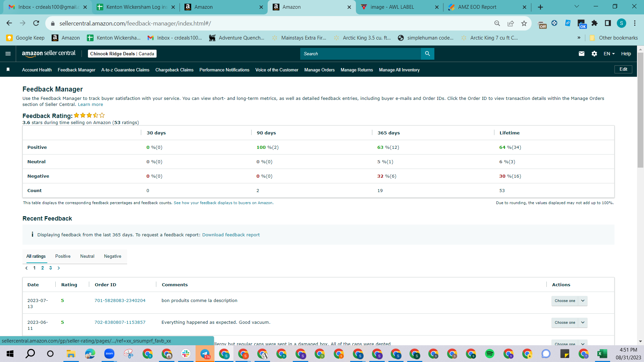Select the Positive feedback tab
This screenshot has height=362, width=644.
coord(63,256)
